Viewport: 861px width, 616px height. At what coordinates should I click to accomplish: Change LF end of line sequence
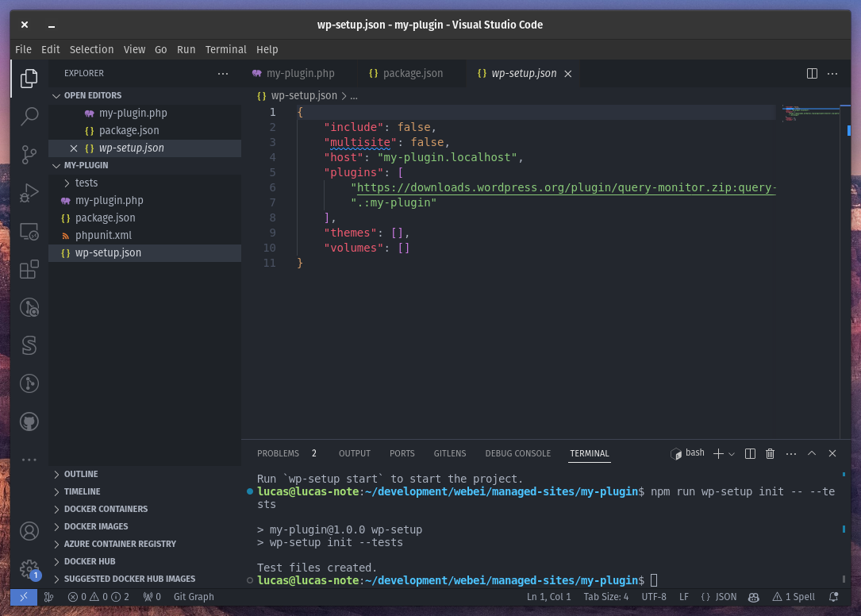click(x=683, y=597)
